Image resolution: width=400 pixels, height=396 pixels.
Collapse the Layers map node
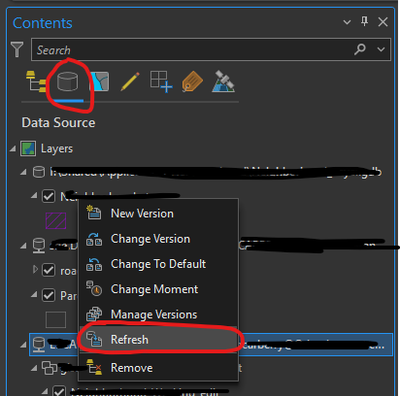[13, 149]
